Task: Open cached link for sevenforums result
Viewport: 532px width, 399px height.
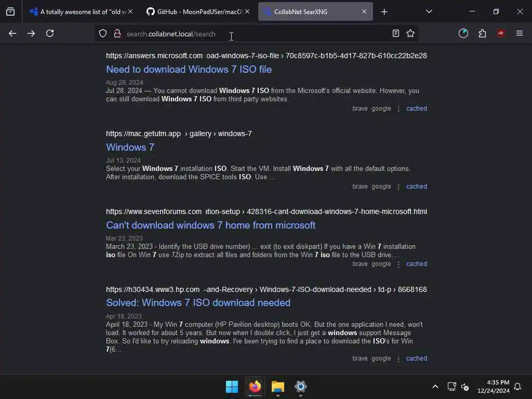Action: tap(417, 264)
